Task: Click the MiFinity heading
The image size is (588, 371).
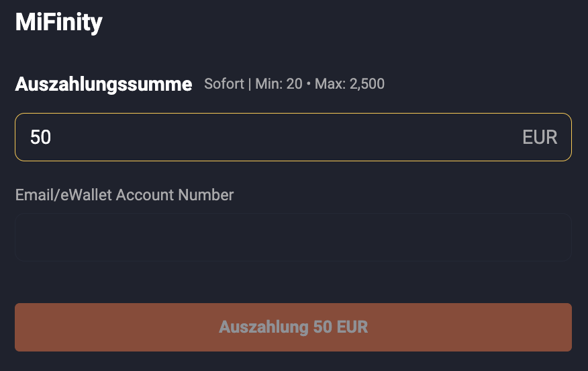Action: click(x=58, y=23)
